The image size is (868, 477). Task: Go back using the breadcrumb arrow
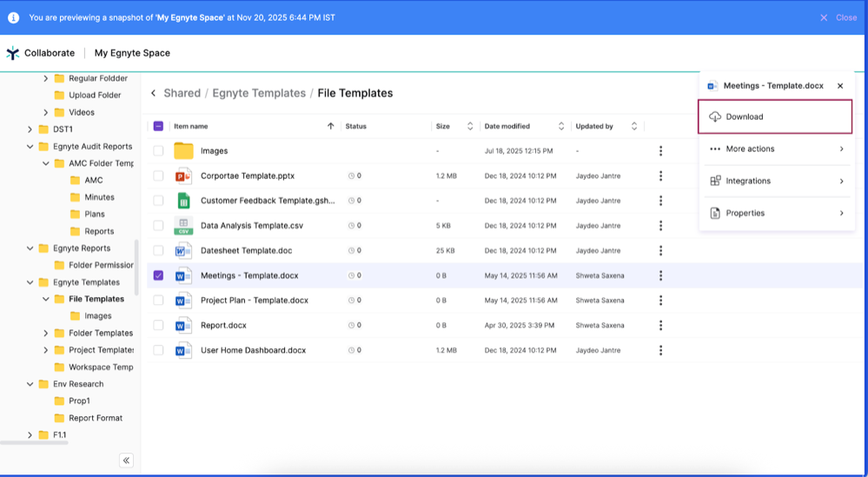(153, 93)
